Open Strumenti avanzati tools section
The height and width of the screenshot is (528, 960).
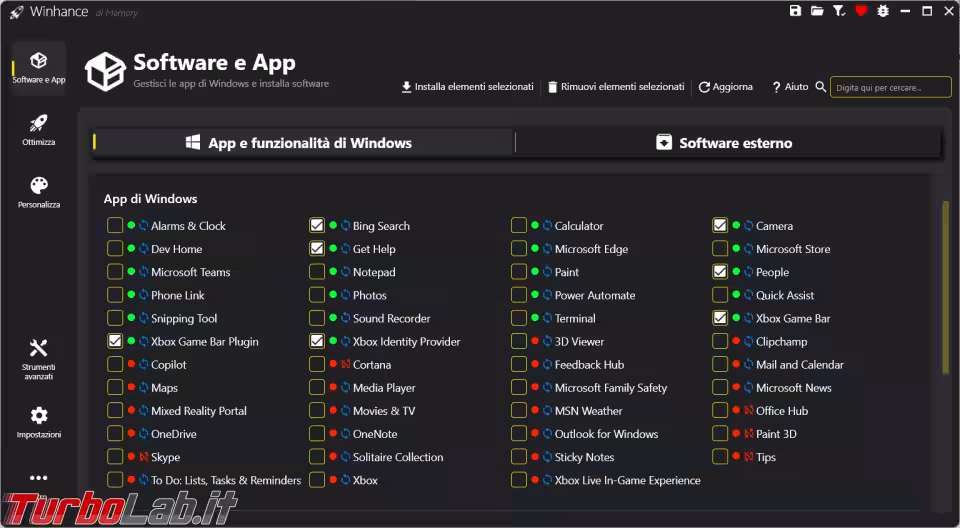[39, 358]
